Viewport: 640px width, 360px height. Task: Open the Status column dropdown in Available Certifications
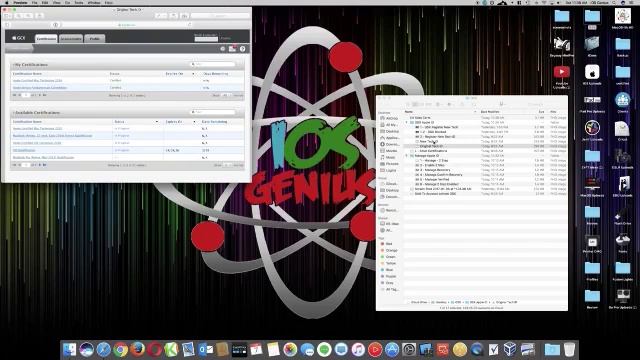point(157,122)
